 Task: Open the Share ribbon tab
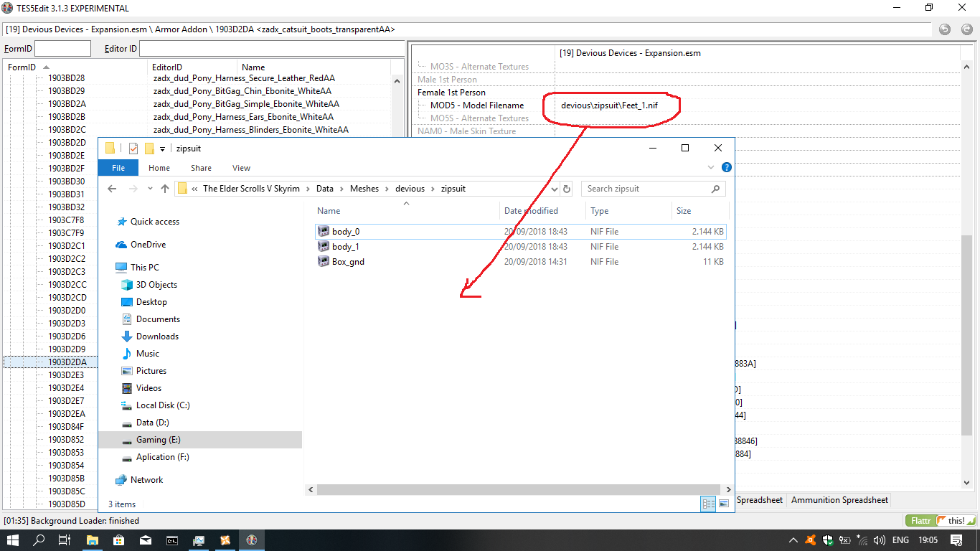[x=201, y=168]
